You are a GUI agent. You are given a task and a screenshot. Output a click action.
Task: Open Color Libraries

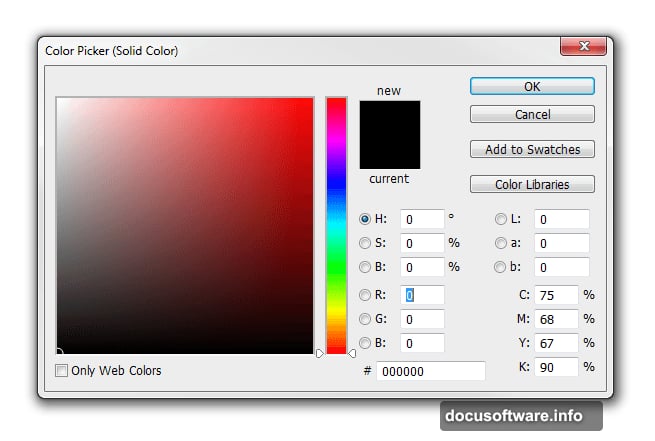[x=532, y=184]
